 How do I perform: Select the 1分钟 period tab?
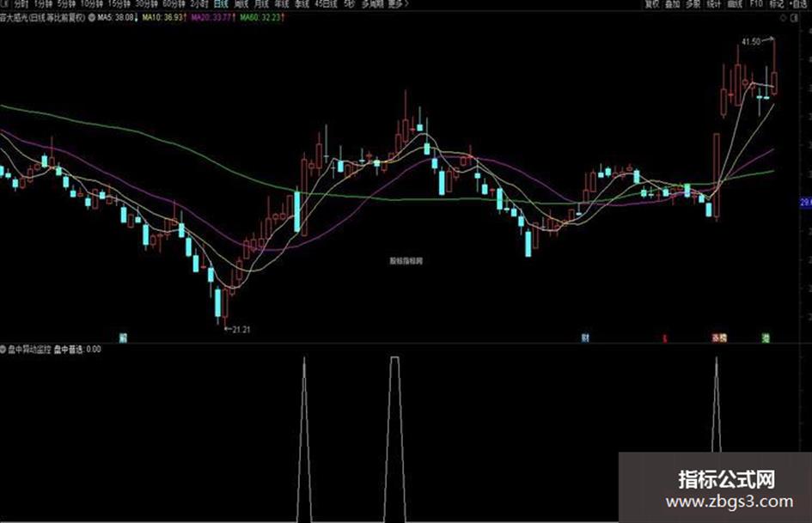[x=43, y=3]
